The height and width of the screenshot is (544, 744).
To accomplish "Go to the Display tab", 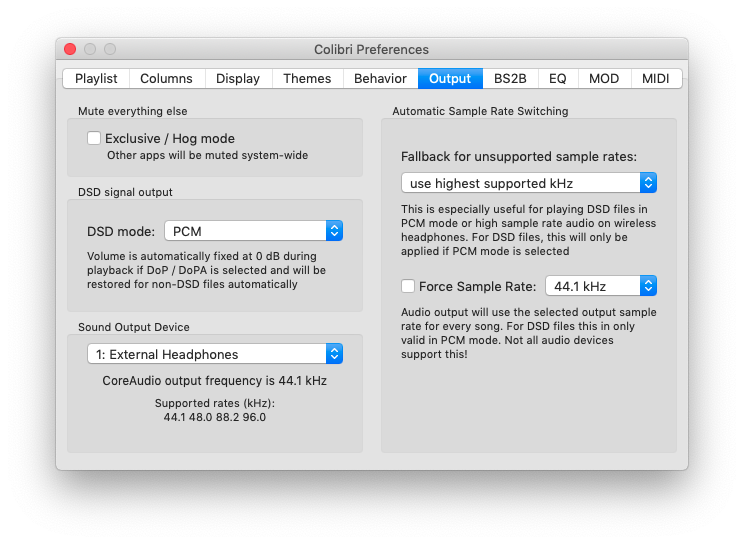I will (238, 78).
